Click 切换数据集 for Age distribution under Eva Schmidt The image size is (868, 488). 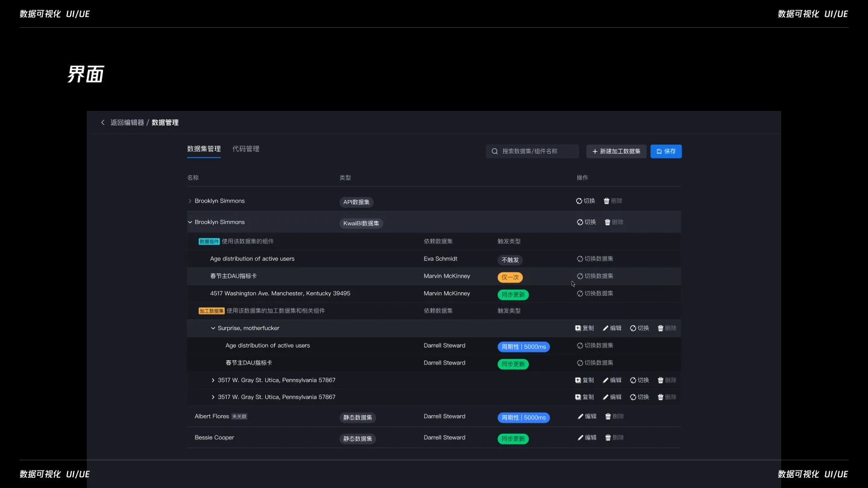coord(595,259)
